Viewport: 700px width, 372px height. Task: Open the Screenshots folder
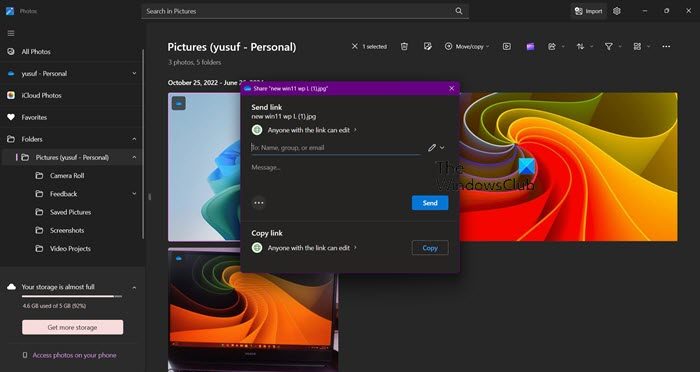[x=67, y=230]
